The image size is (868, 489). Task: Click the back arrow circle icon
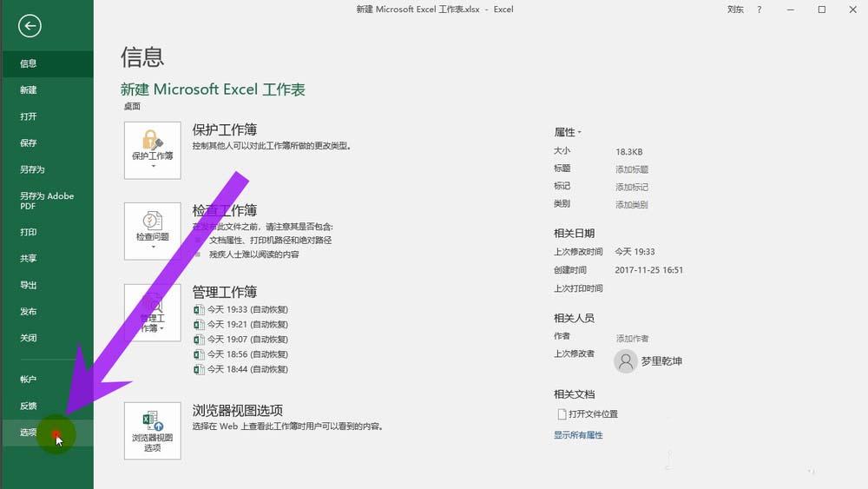click(30, 26)
